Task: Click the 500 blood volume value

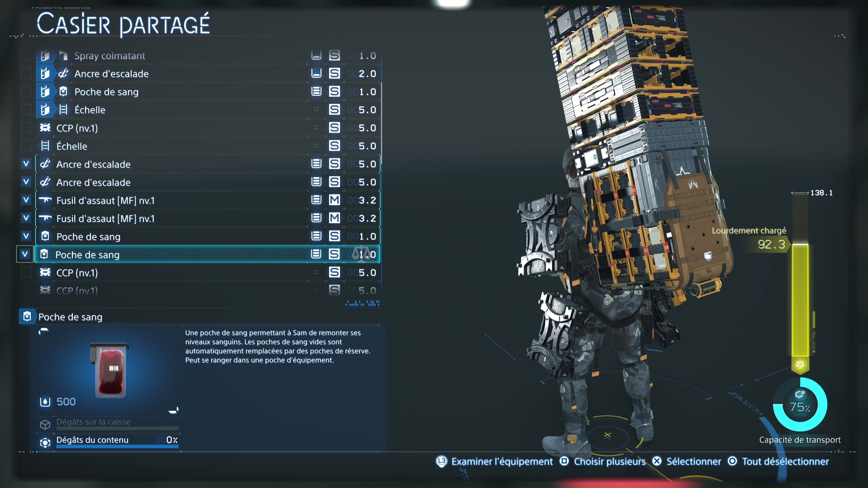Action: pos(66,402)
